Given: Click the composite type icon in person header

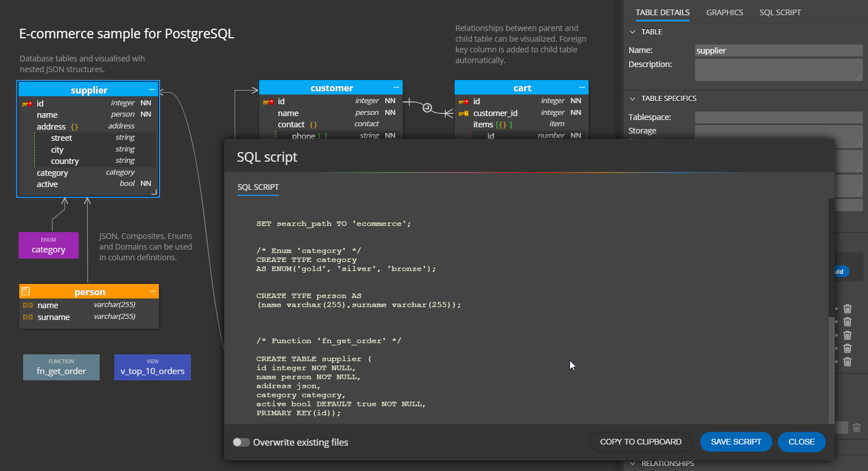Looking at the screenshot, I should [x=25, y=291].
